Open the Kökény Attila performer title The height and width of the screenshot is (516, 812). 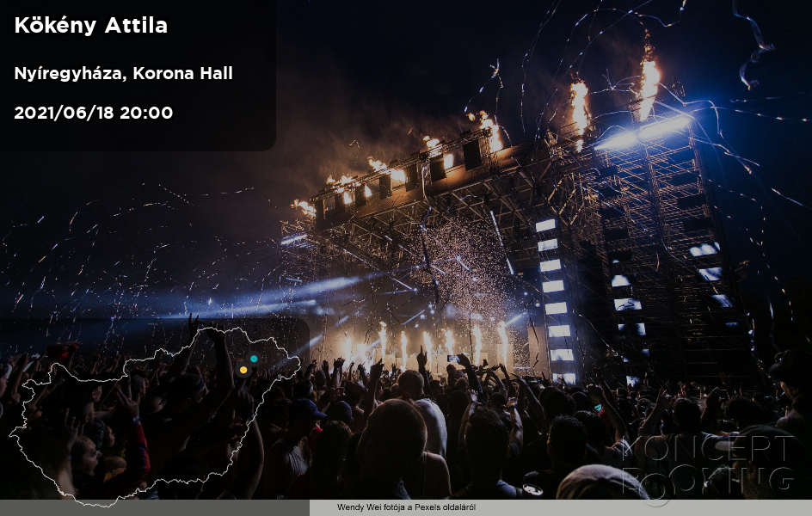[x=90, y=25]
